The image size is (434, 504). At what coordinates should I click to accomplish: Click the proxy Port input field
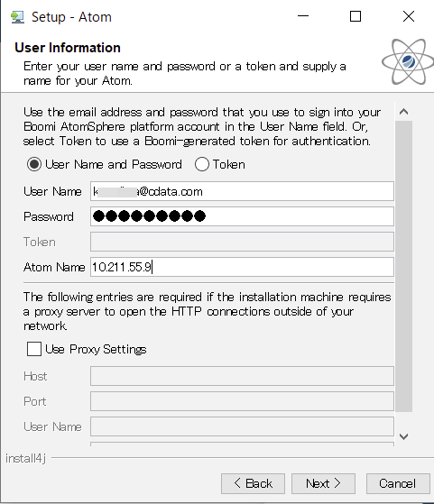242,401
